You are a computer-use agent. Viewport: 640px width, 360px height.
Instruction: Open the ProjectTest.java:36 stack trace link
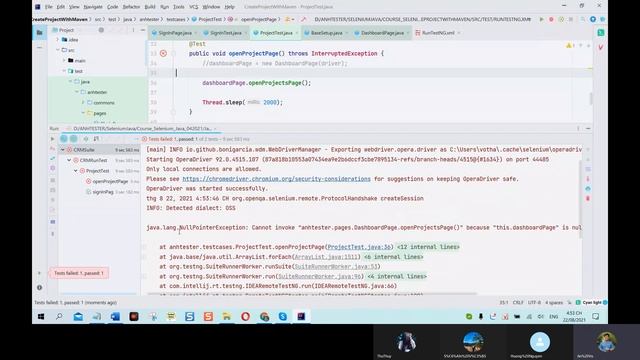pyautogui.click(x=359, y=247)
